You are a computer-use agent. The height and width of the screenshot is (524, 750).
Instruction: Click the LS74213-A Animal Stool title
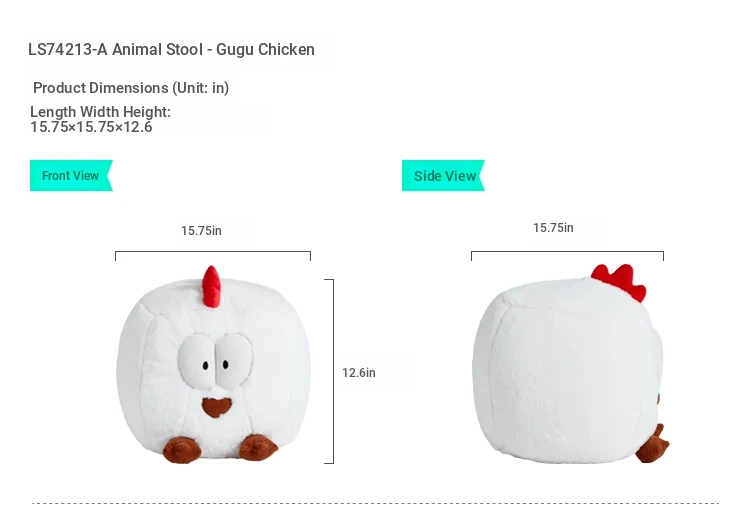pos(171,49)
